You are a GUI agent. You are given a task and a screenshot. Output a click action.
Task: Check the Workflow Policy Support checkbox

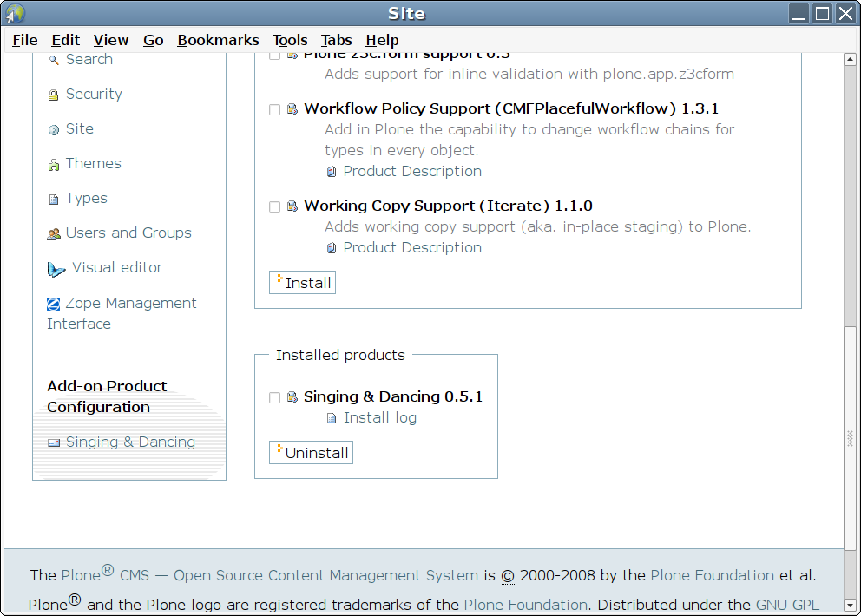pos(274,110)
